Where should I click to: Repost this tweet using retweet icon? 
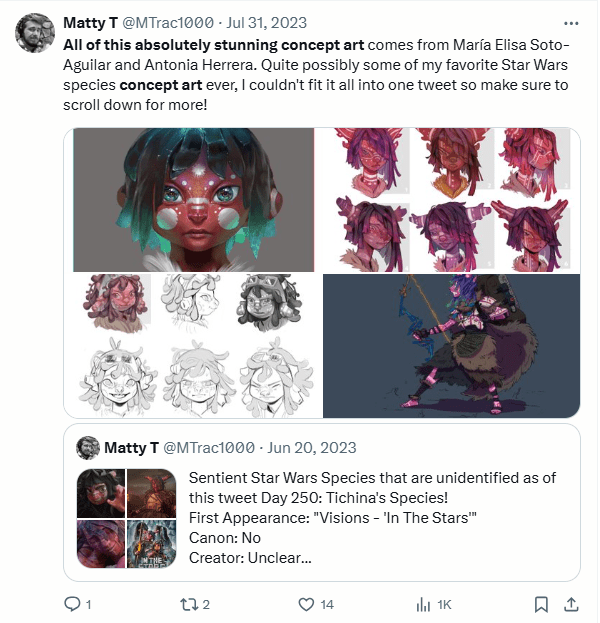click(185, 604)
